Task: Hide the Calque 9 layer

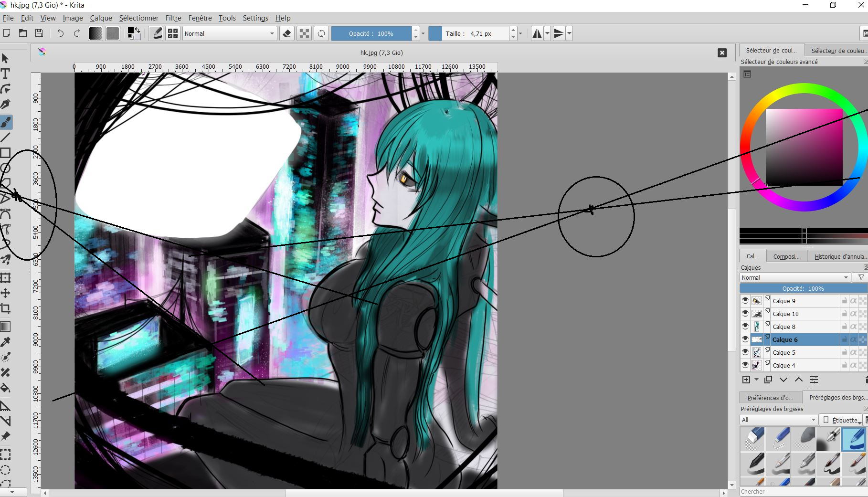Action: click(x=745, y=301)
